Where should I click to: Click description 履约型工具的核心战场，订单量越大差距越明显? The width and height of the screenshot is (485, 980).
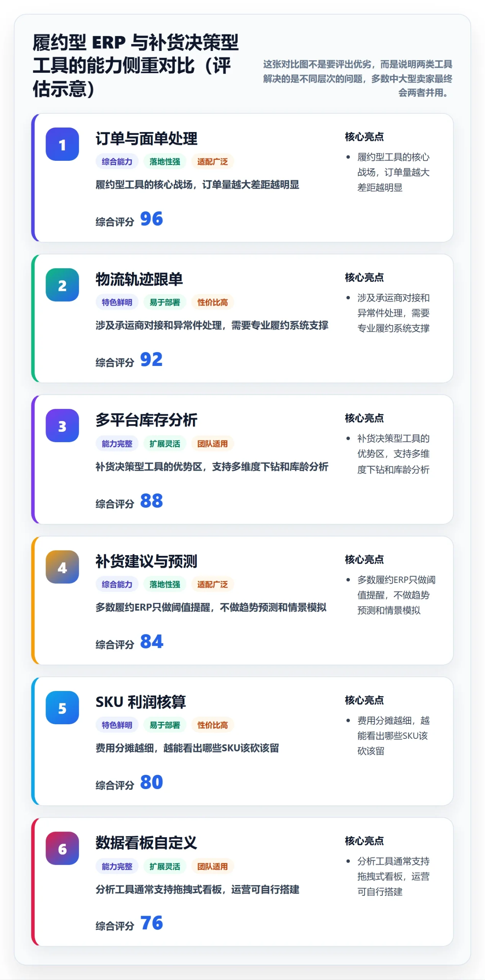197,185
